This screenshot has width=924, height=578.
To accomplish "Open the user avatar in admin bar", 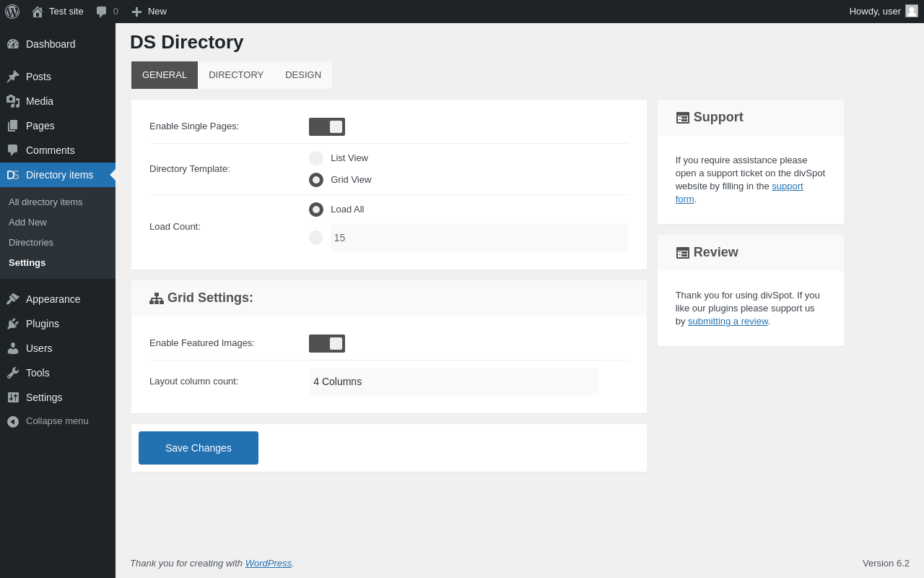I will pyautogui.click(x=912, y=11).
